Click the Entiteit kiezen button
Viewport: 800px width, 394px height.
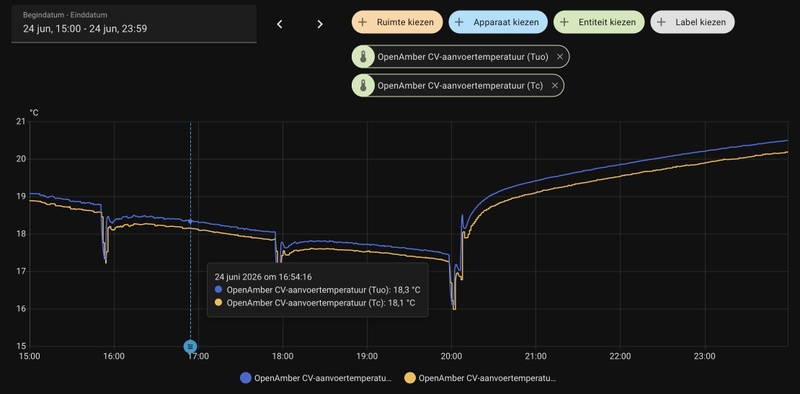coord(599,22)
